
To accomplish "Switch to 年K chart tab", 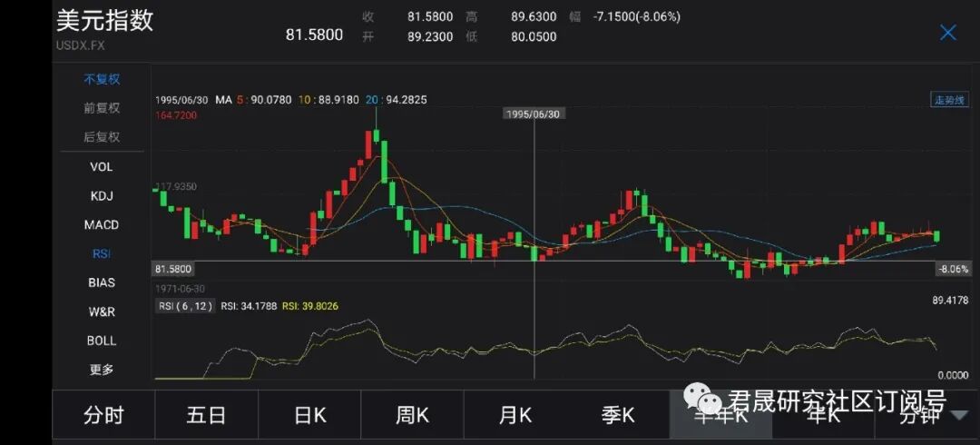I will 823,415.
